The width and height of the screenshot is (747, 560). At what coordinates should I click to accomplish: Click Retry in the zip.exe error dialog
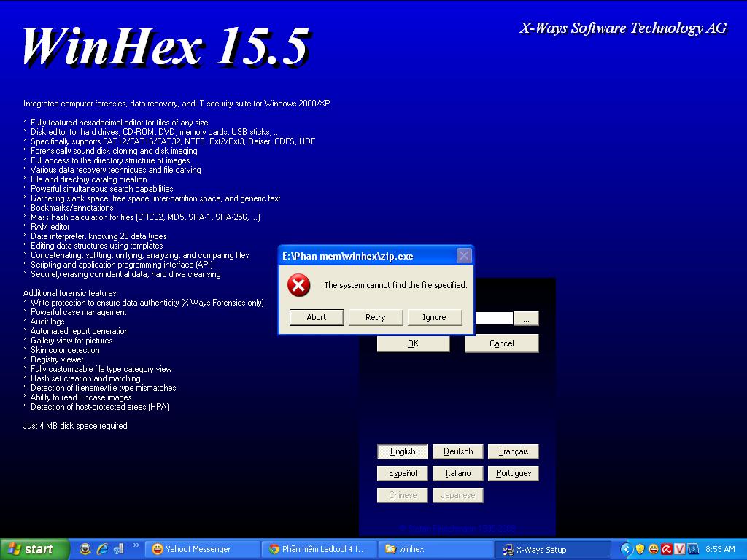[x=376, y=317]
